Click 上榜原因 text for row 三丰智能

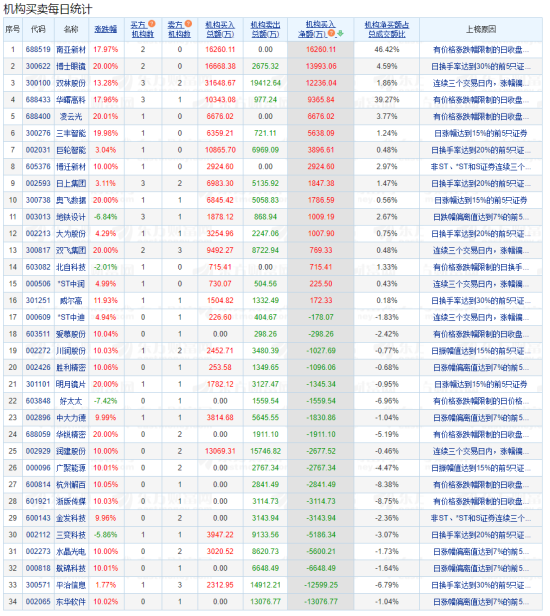point(481,133)
